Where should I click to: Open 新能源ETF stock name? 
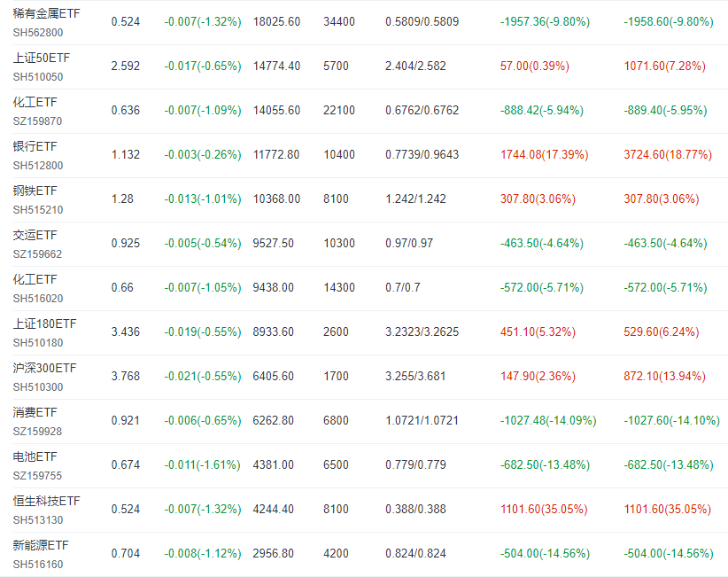41,545
